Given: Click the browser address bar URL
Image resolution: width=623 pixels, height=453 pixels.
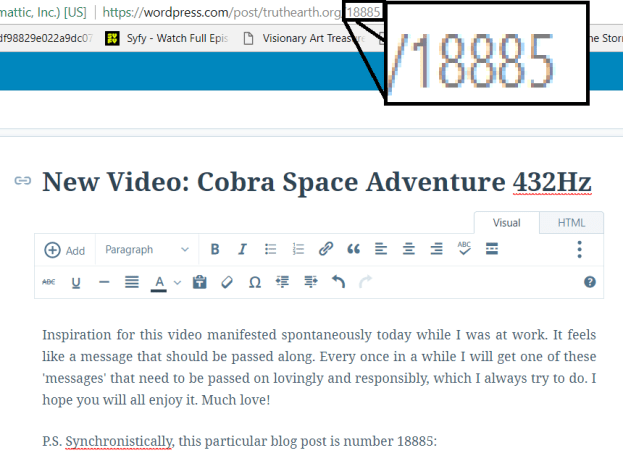Looking at the screenshot, I should [242, 12].
